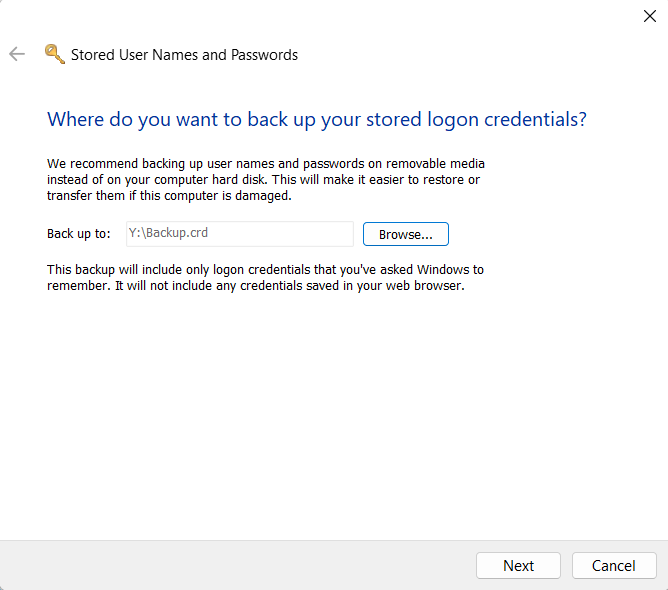
Task: Open the Browse... file picker
Action: [406, 234]
